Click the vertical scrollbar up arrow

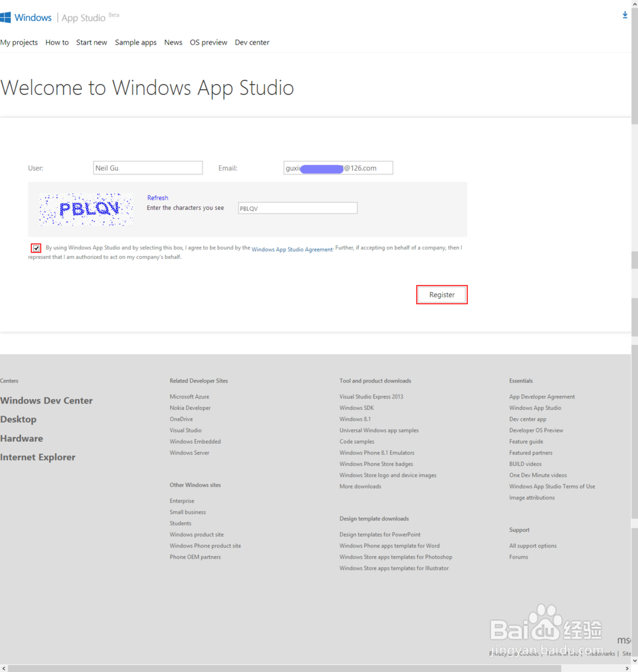635,3
